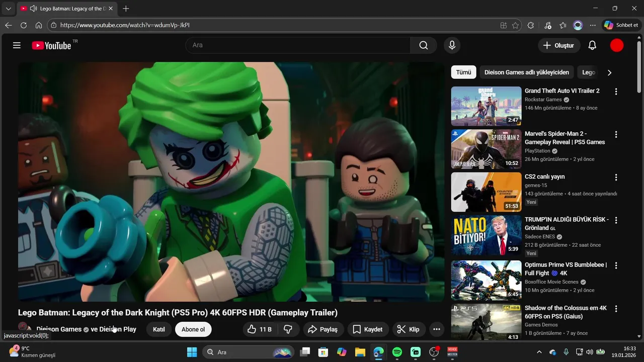Screen dimensions: 644x362
Task: Click the browser address bar URL
Action: 125,25
